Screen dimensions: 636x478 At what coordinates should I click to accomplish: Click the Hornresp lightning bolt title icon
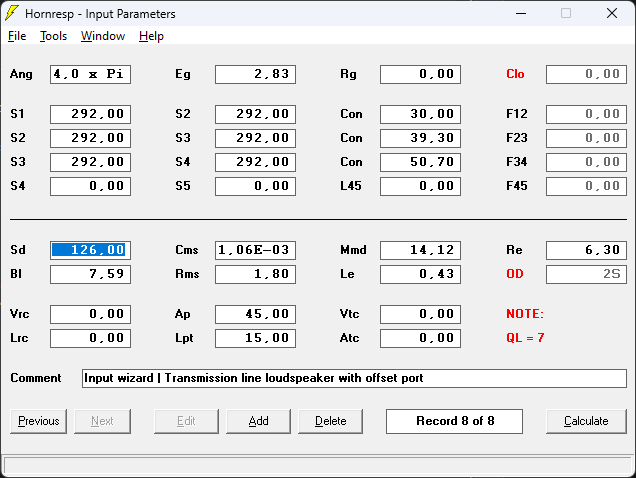pos(12,13)
